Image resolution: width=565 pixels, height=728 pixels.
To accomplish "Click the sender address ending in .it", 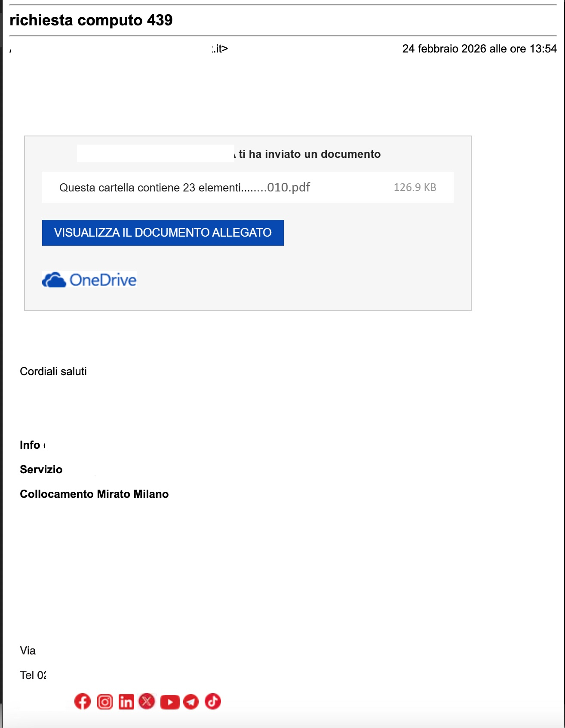I will [x=219, y=49].
